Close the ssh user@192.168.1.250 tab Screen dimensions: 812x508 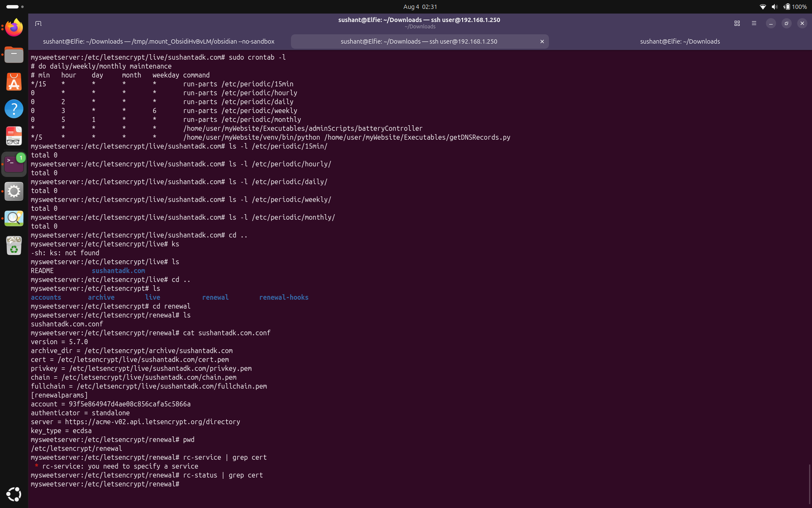[x=542, y=41]
